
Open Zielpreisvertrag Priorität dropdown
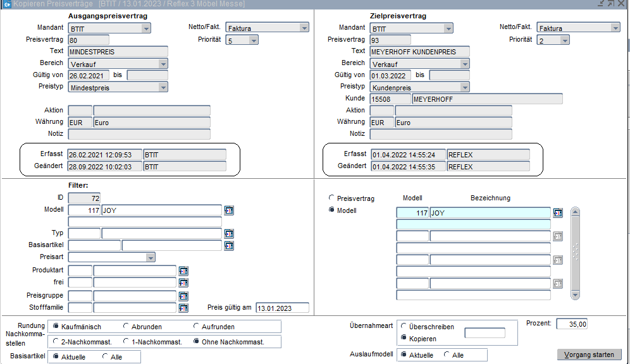click(564, 40)
